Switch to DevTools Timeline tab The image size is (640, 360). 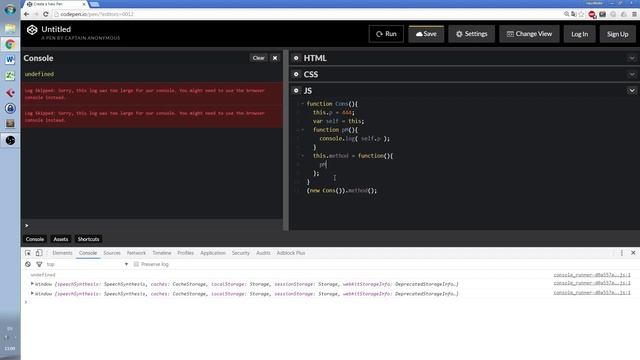tap(162, 253)
